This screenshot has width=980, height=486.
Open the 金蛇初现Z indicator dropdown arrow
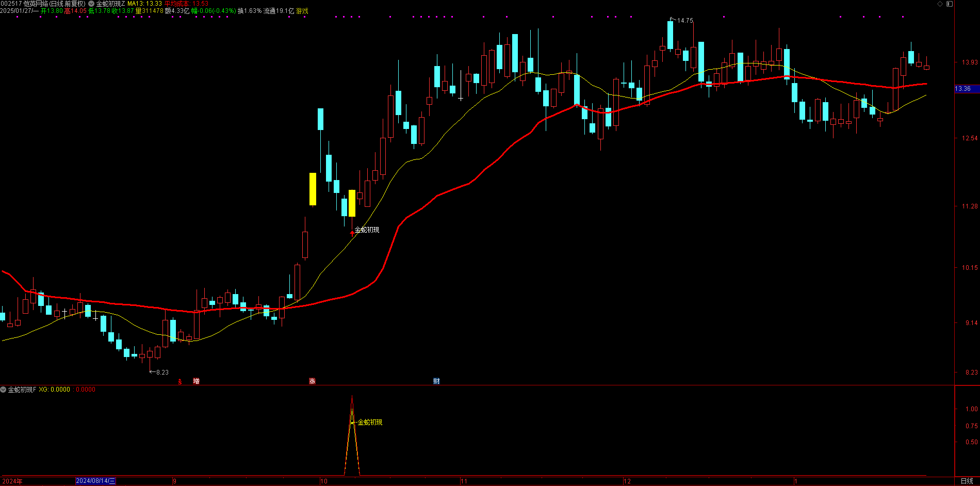click(91, 4)
